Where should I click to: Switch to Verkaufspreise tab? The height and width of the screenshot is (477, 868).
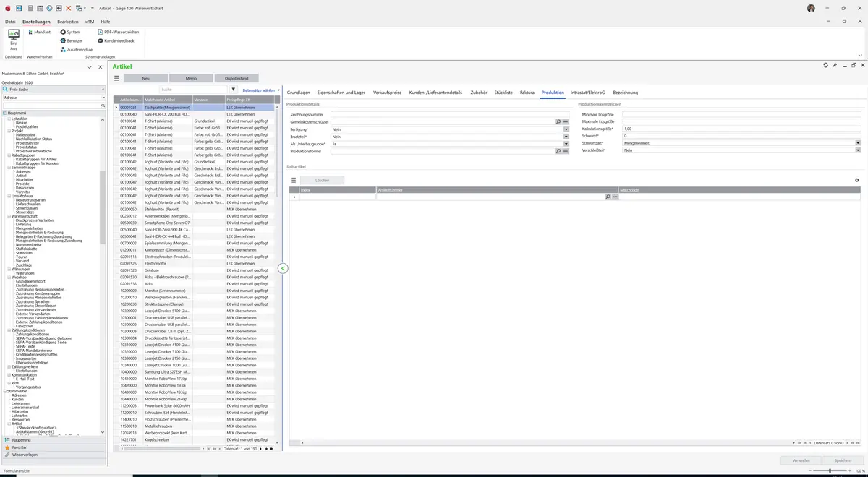(388, 93)
